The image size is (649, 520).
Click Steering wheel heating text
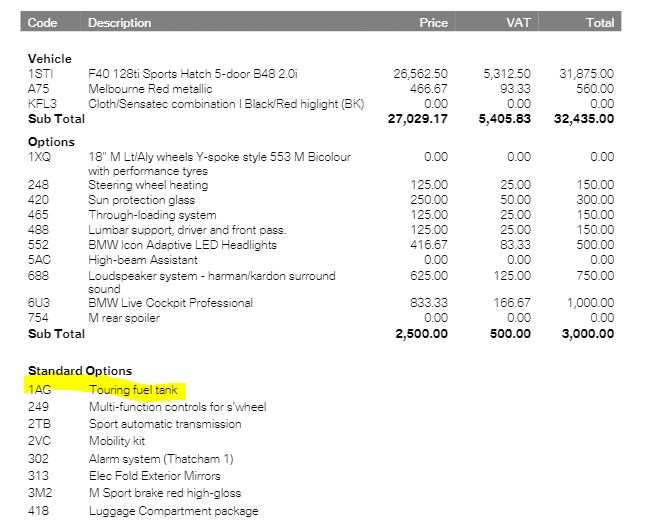click(148, 185)
